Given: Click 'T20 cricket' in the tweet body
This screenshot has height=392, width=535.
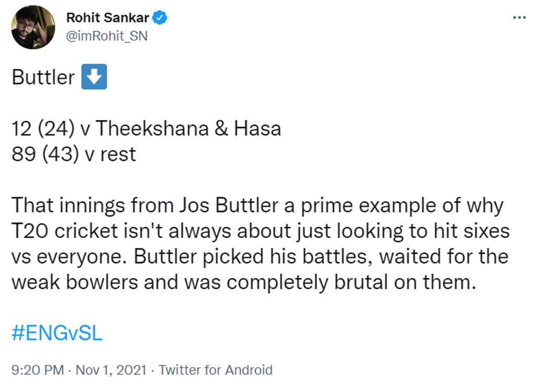Looking at the screenshot, I should coord(65,231).
